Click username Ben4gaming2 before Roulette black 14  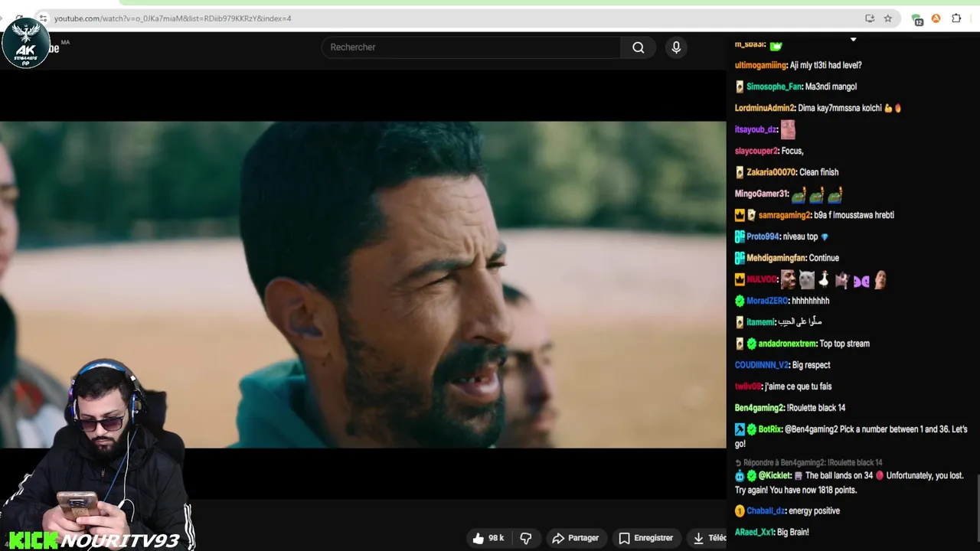tap(759, 408)
